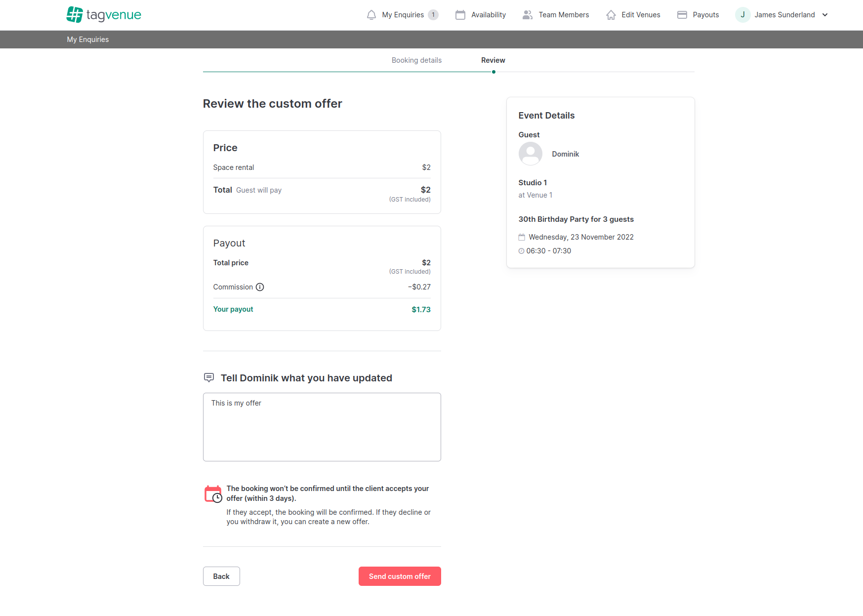Send the custom offer
This screenshot has width=863, height=616.
coord(400,576)
